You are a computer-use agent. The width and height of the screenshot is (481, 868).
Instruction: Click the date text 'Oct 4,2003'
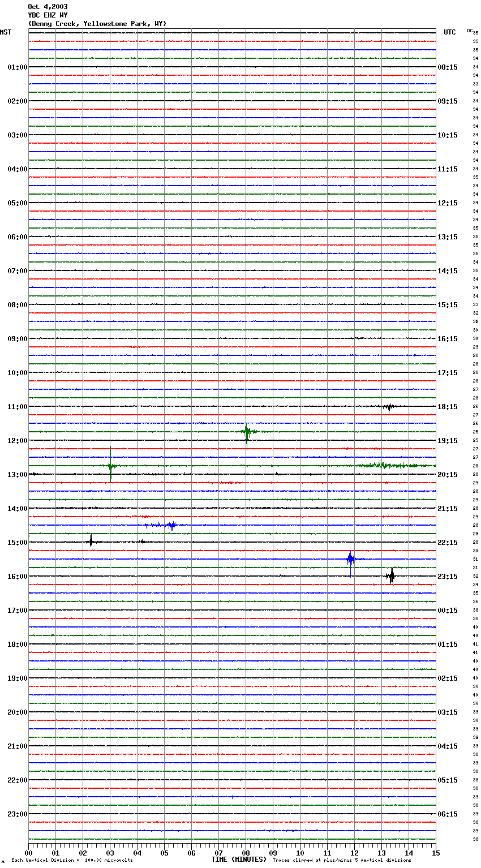tap(48, 7)
